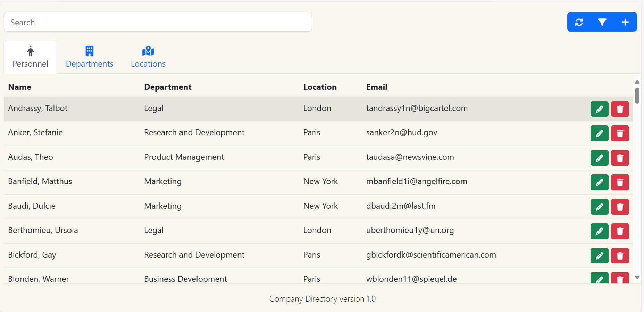Image resolution: width=644 pixels, height=312 pixels.
Task: Click the email sanker2o@hud.gov
Action: click(x=401, y=132)
